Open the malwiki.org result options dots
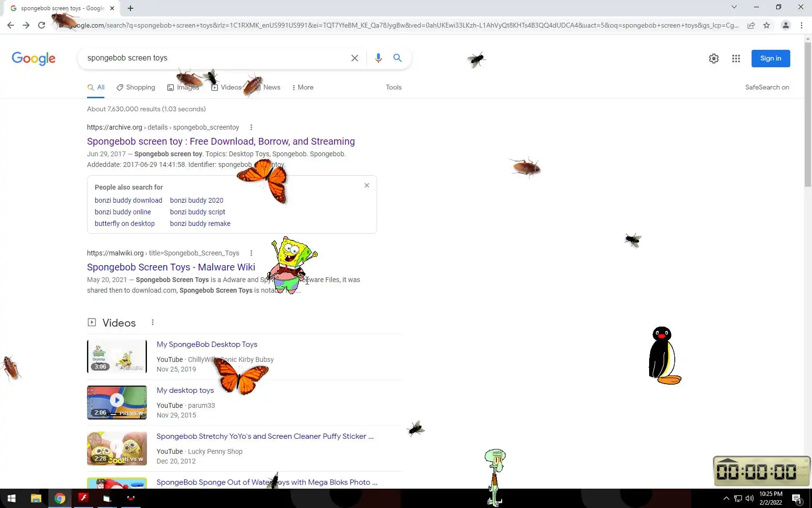Screen dimensions: 812x508 (x=251, y=253)
